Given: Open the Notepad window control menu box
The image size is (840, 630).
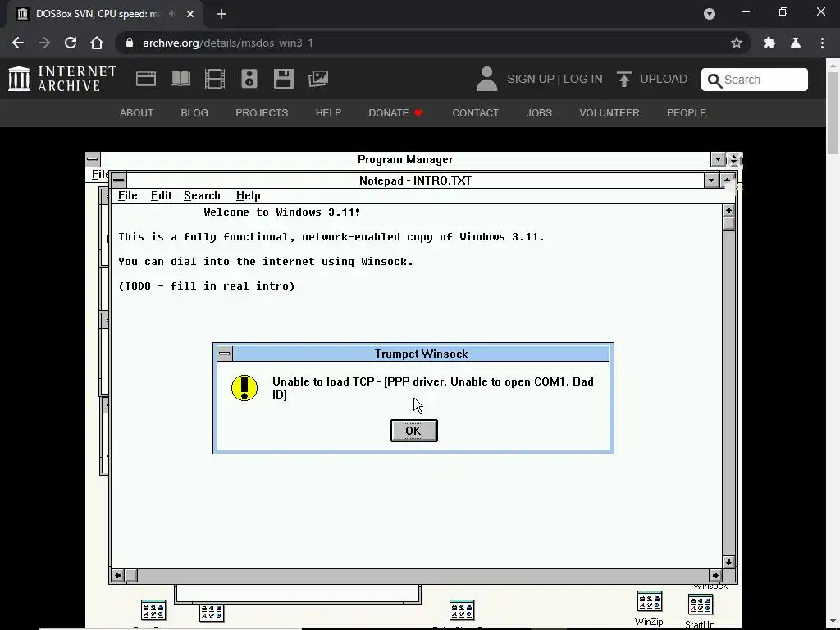Looking at the screenshot, I should 119,180.
